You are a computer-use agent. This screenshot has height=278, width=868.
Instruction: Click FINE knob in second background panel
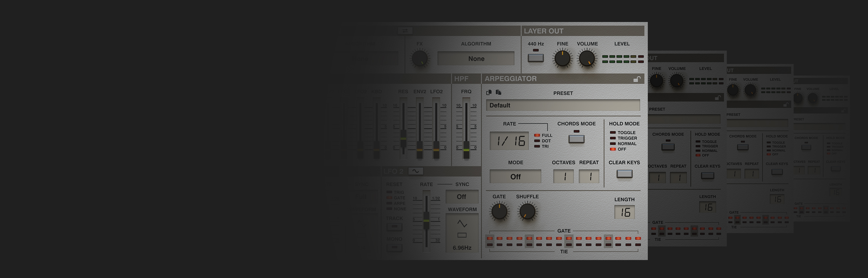coord(656,81)
